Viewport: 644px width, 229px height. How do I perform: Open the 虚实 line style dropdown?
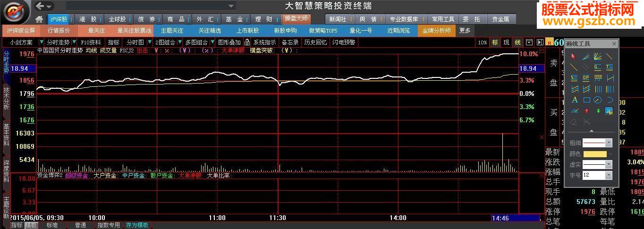(609, 164)
